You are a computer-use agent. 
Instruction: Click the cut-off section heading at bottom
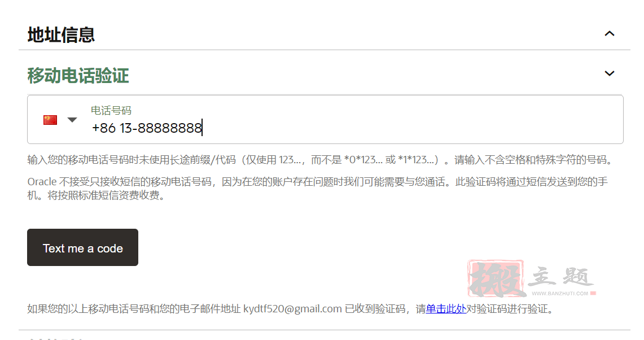[x=55, y=338]
